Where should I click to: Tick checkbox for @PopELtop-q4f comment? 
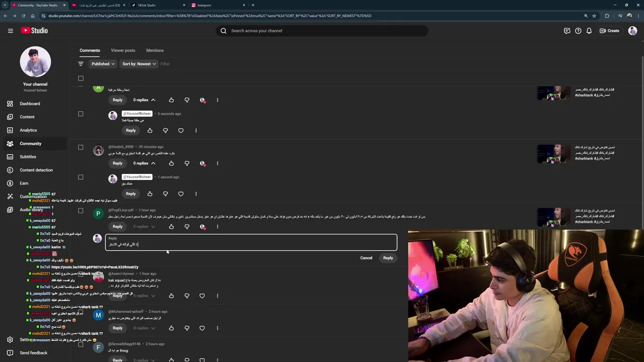click(x=80, y=211)
